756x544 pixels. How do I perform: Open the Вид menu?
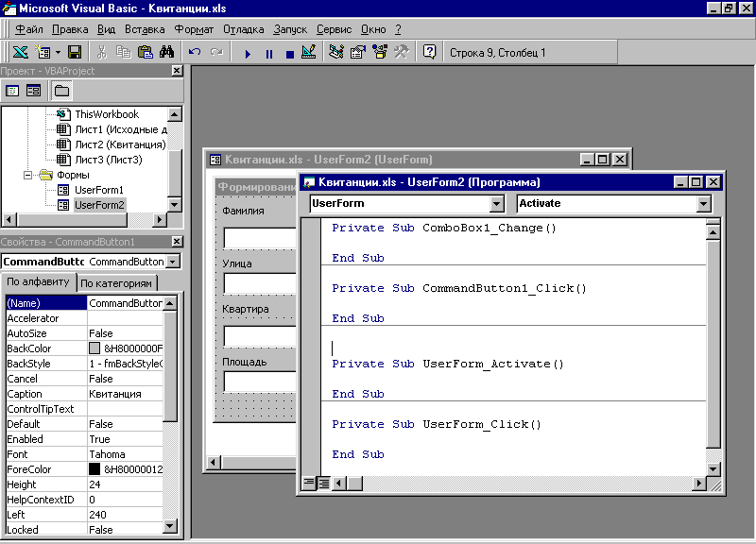(106, 29)
